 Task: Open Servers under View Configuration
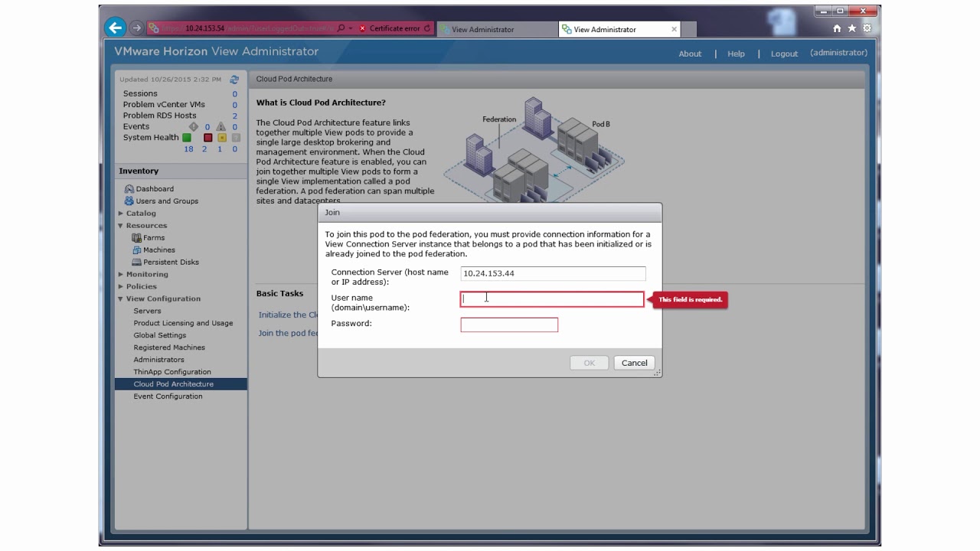(x=147, y=311)
